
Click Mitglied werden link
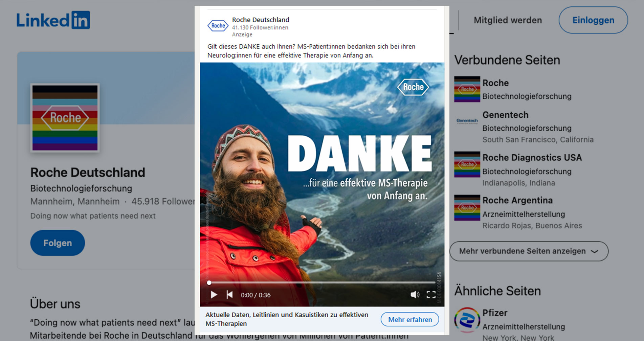508,20
